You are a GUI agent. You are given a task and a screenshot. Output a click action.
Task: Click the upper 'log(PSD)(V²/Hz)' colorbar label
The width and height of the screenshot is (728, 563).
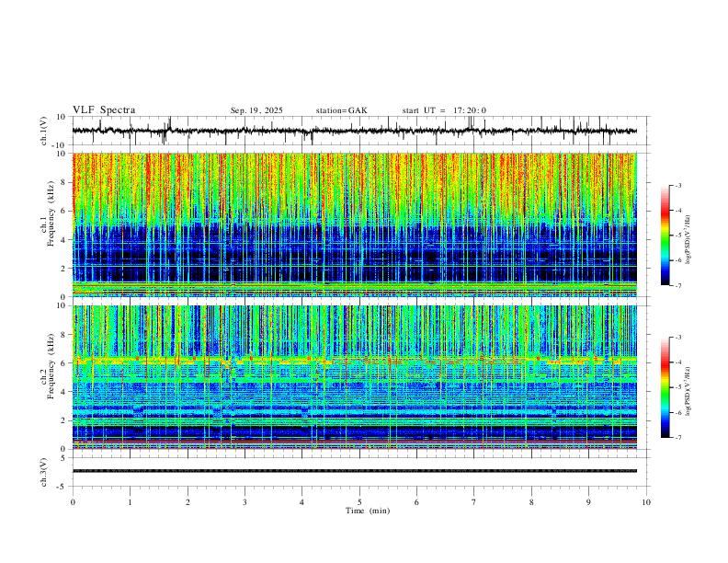(x=688, y=240)
